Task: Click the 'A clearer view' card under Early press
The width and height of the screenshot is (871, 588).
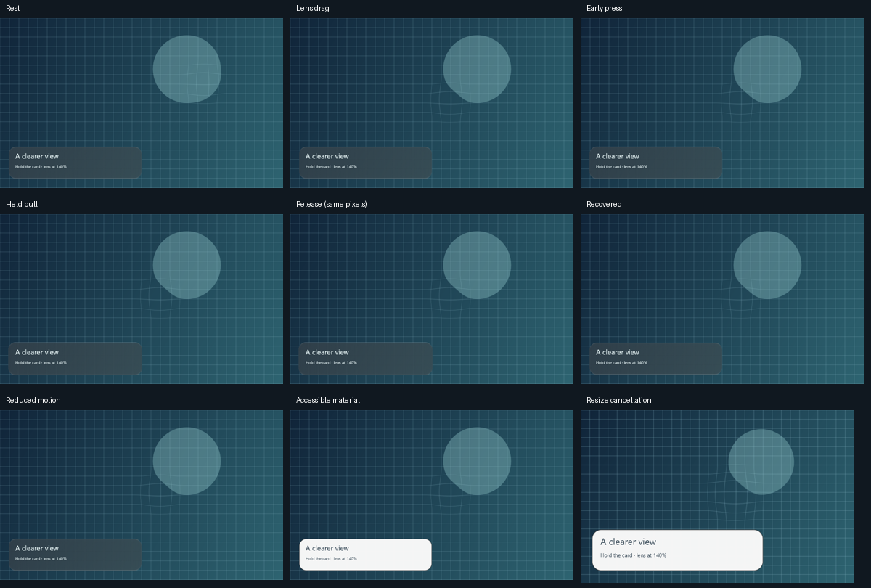Action: click(x=656, y=163)
